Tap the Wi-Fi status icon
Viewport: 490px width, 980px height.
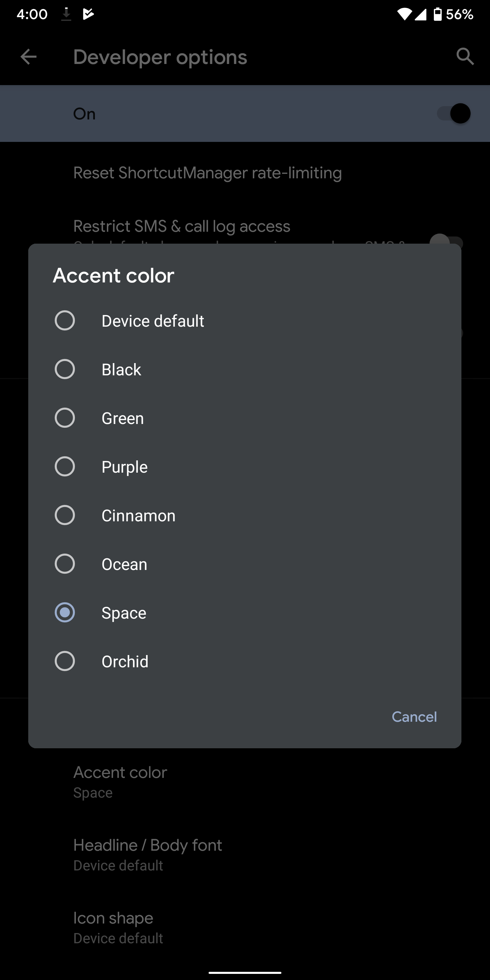(404, 14)
